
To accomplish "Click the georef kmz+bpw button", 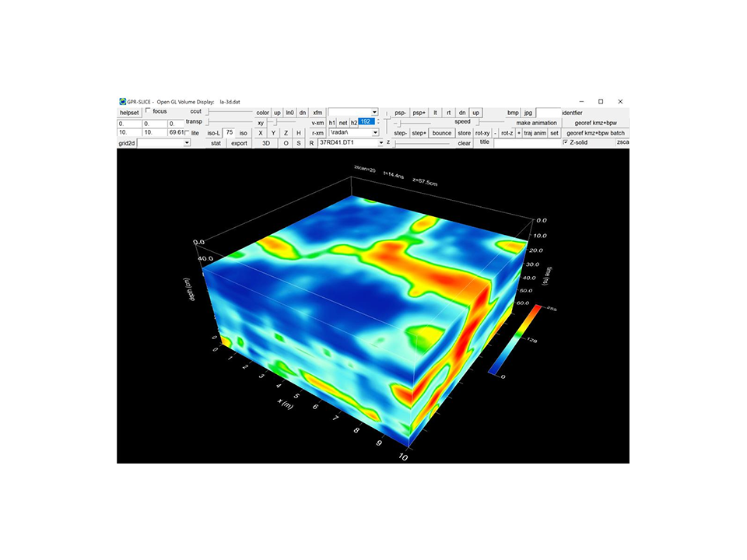I will [x=596, y=123].
